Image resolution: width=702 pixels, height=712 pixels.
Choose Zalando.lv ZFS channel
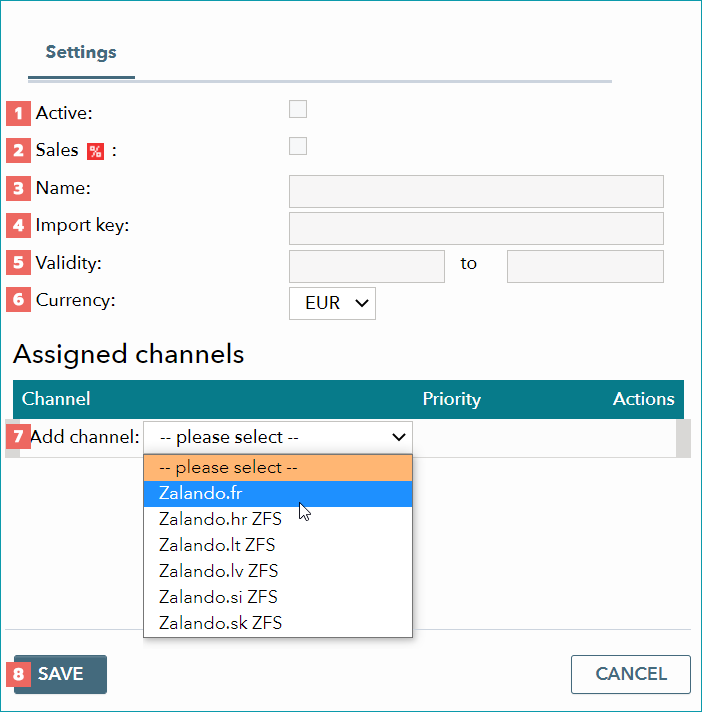pyautogui.click(x=278, y=571)
